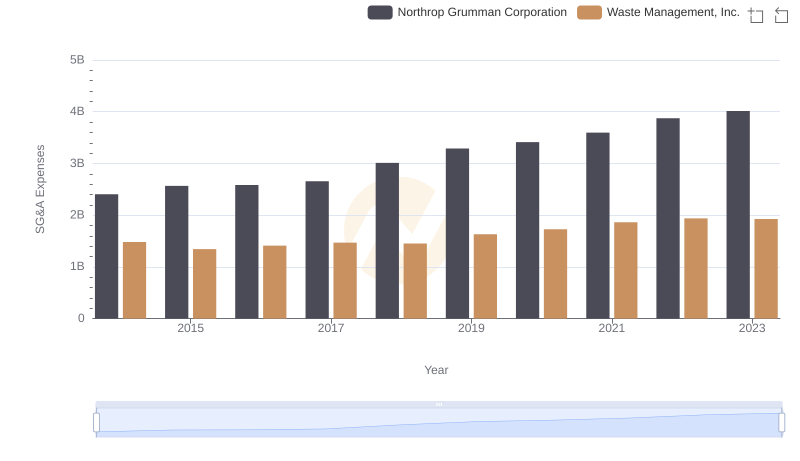
Task: Select Northrop Grumman bar for 2016
Action: pyautogui.click(x=247, y=252)
